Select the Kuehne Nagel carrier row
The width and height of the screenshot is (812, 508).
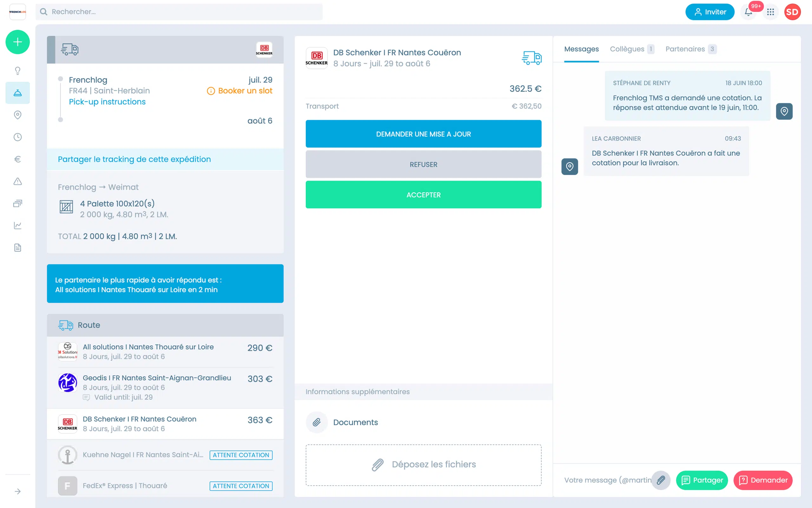point(165,455)
